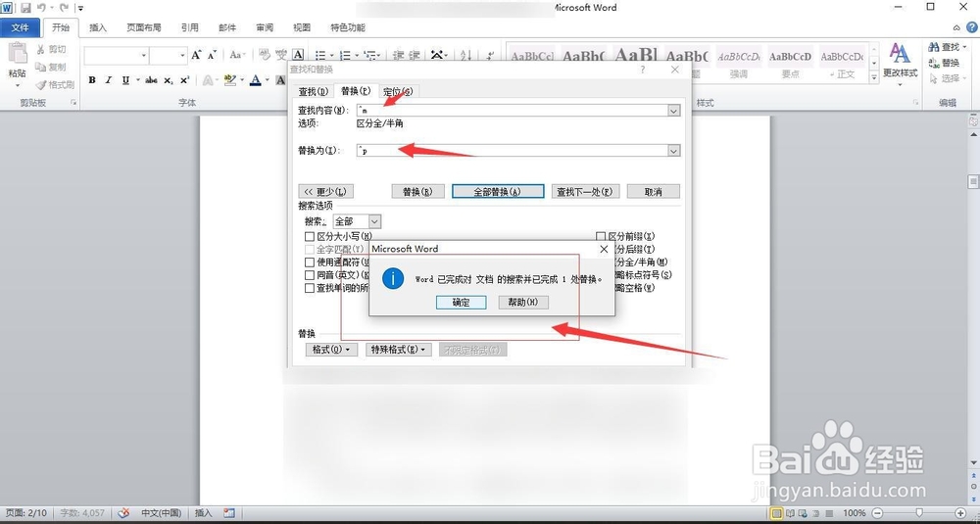The image size is (980, 524).
Task: Click the 复制 (copy) icon
Action: point(40,67)
